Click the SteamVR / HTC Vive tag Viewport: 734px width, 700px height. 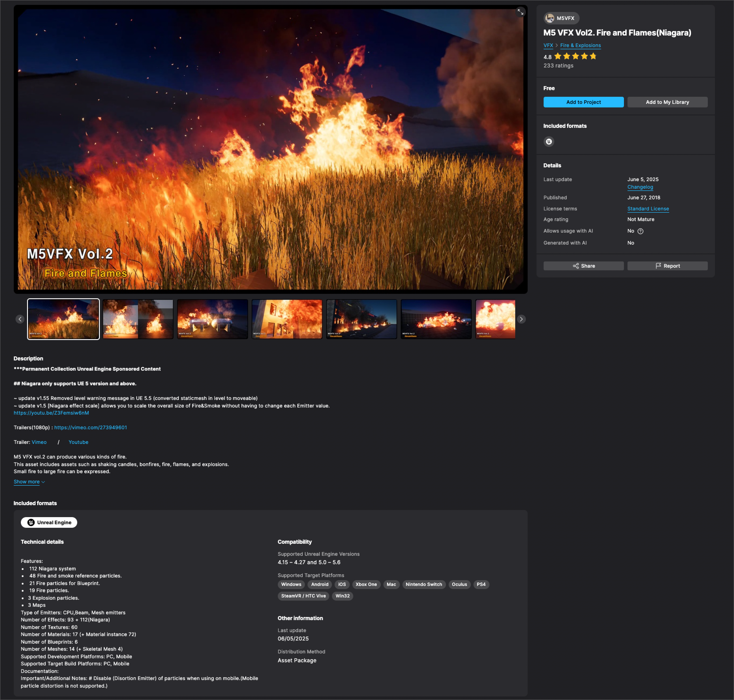click(x=303, y=596)
